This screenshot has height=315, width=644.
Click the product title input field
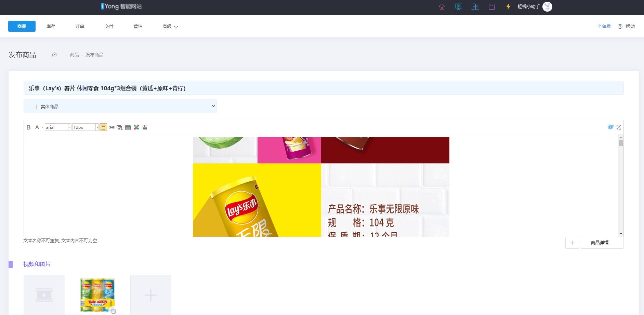point(324,88)
